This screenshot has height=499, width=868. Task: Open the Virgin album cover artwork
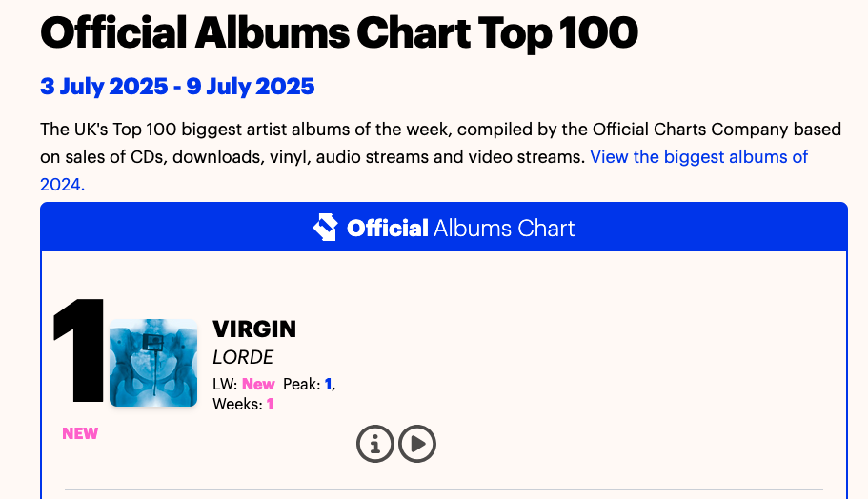153,363
